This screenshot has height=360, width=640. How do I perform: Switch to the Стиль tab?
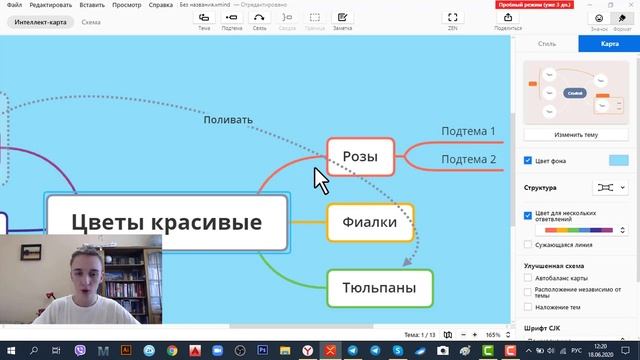pos(547,44)
